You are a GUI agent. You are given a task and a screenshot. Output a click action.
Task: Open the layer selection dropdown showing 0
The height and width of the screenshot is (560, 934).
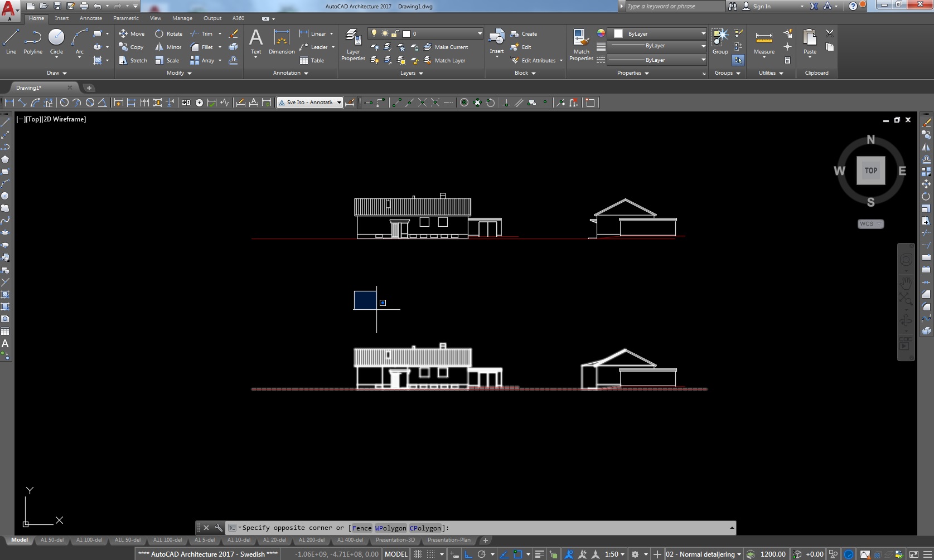pos(478,33)
